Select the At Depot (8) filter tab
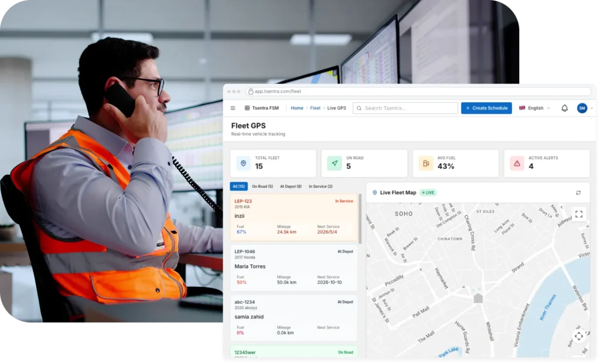The image size is (600, 364). click(291, 186)
